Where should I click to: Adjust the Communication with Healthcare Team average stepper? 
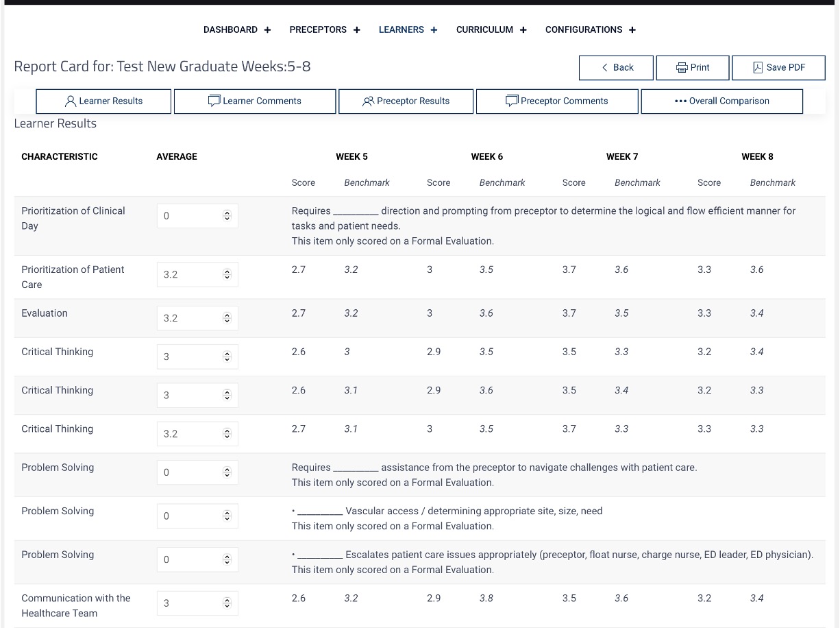(227, 603)
